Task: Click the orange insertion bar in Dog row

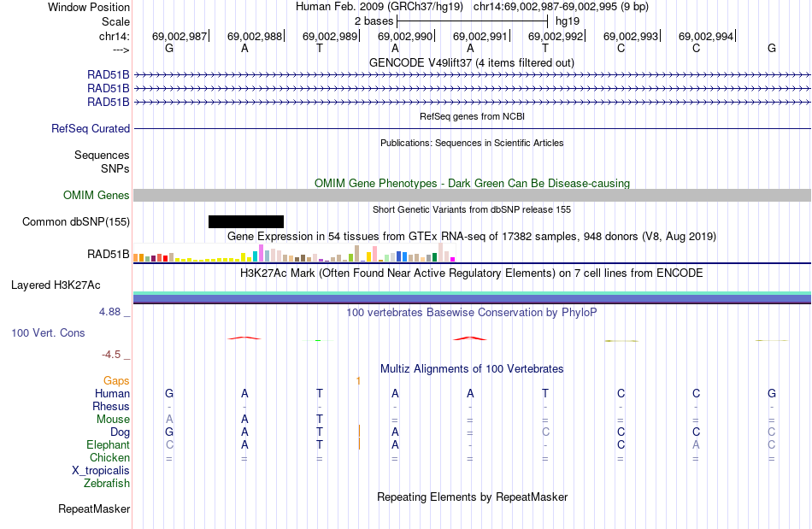Action: point(359,432)
